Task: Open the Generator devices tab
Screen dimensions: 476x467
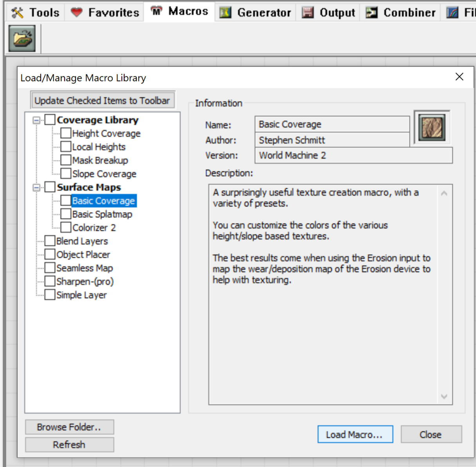Action: [x=255, y=13]
